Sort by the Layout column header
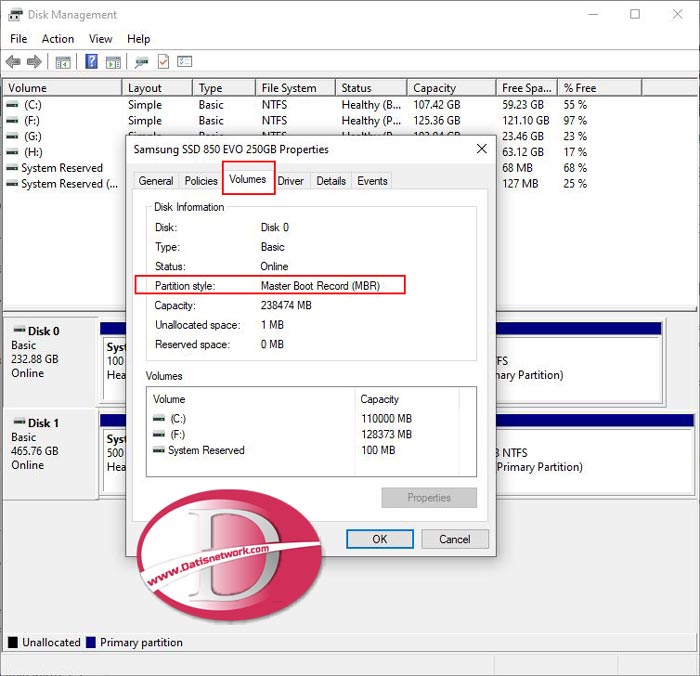This screenshot has width=700, height=676. click(x=157, y=88)
